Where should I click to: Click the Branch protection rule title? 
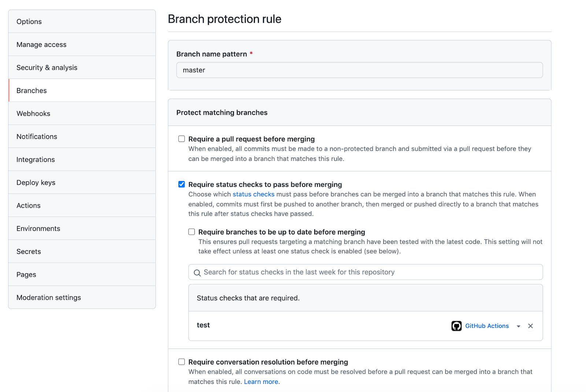(x=225, y=19)
